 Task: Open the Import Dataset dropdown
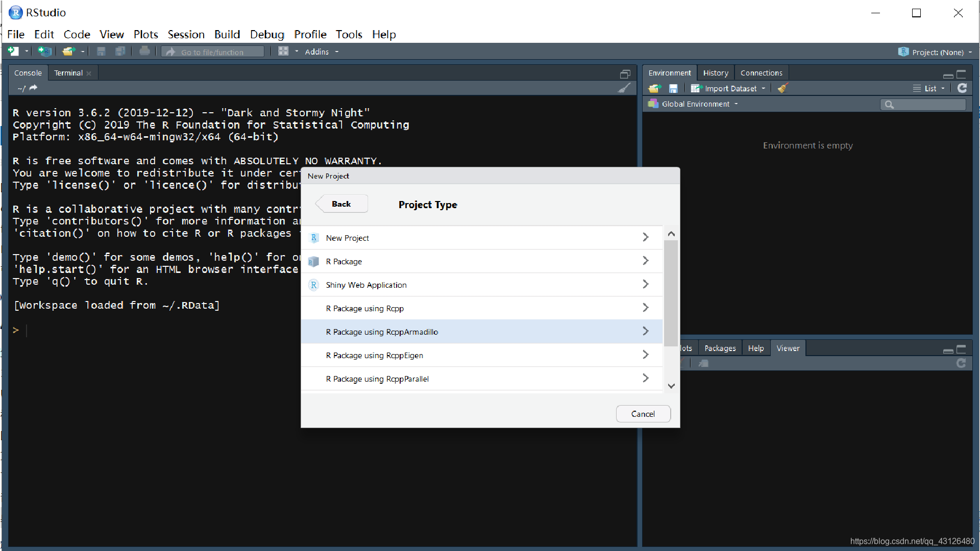(x=728, y=88)
